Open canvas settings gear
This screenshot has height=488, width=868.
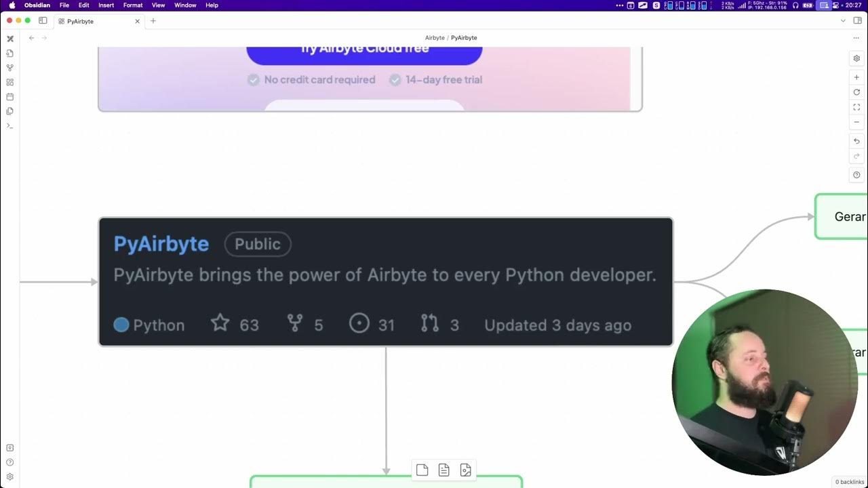tap(856, 59)
